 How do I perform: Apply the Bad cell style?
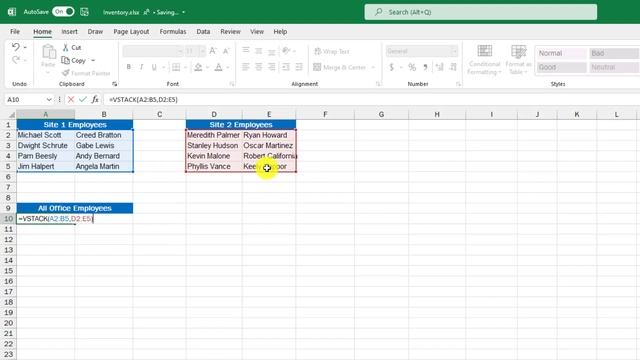(x=614, y=53)
